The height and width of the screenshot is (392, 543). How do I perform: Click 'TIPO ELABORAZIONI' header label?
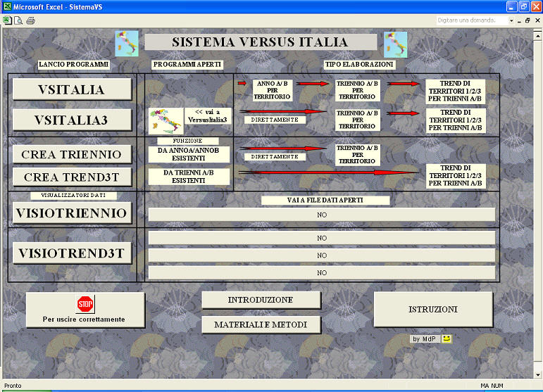click(359, 64)
